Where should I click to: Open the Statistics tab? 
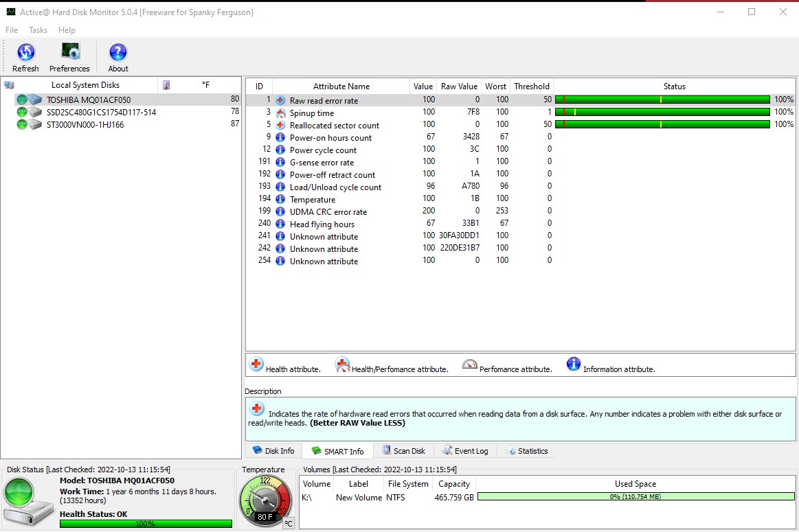click(527, 451)
